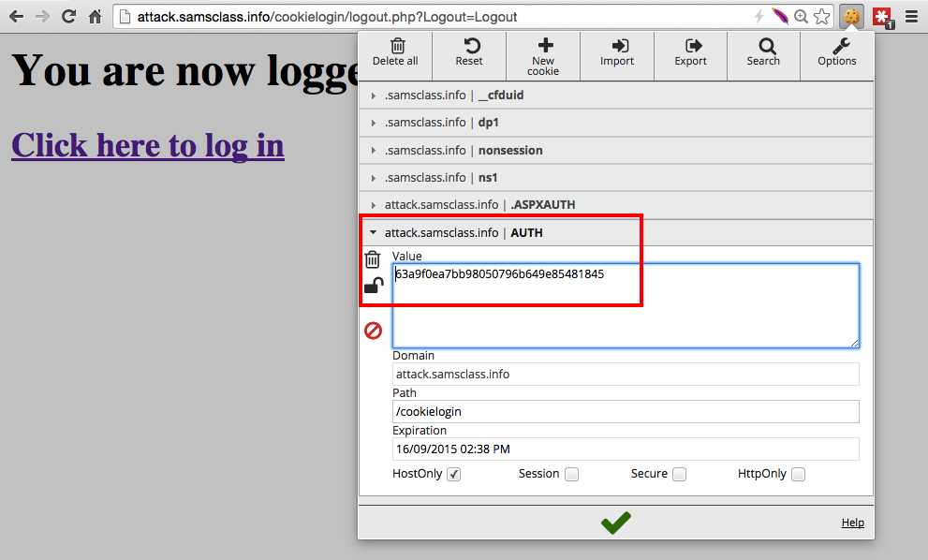Click the lightning bolt icon in address bar
This screenshot has width=928, height=560.
point(759,17)
